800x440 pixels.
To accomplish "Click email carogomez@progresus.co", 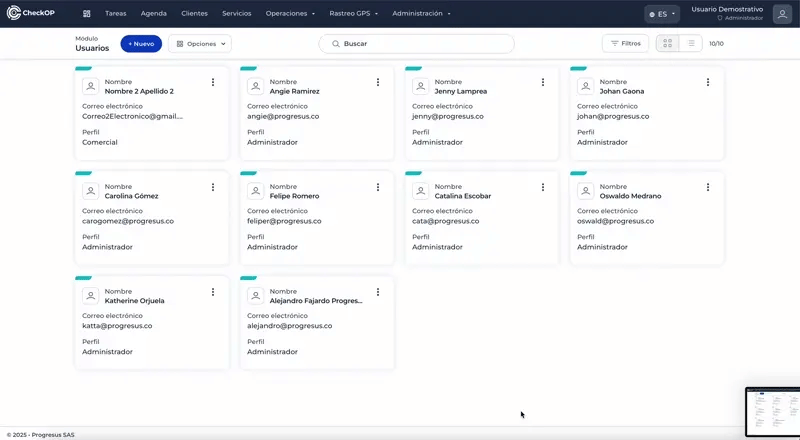I will tap(128, 221).
